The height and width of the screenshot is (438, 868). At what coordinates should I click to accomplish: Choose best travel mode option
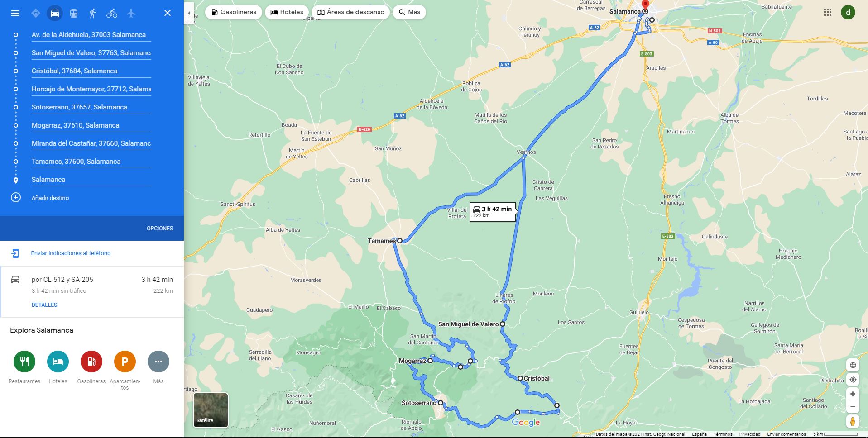(36, 13)
